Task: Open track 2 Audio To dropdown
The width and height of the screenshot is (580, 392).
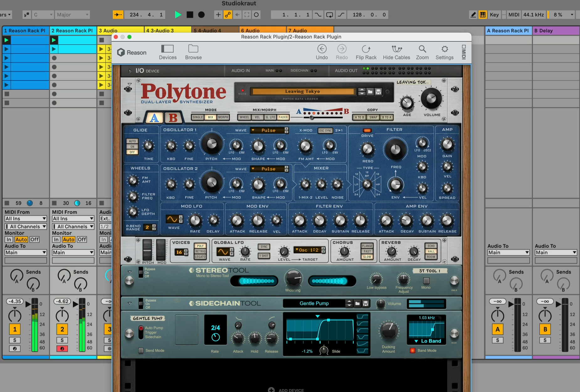Action: click(x=73, y=252)
